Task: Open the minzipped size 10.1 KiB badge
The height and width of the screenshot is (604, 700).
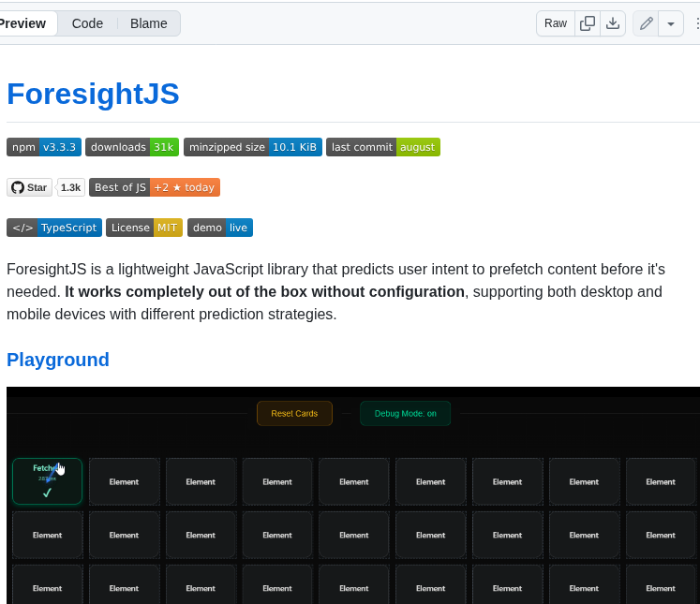Action: coord(253,147)
